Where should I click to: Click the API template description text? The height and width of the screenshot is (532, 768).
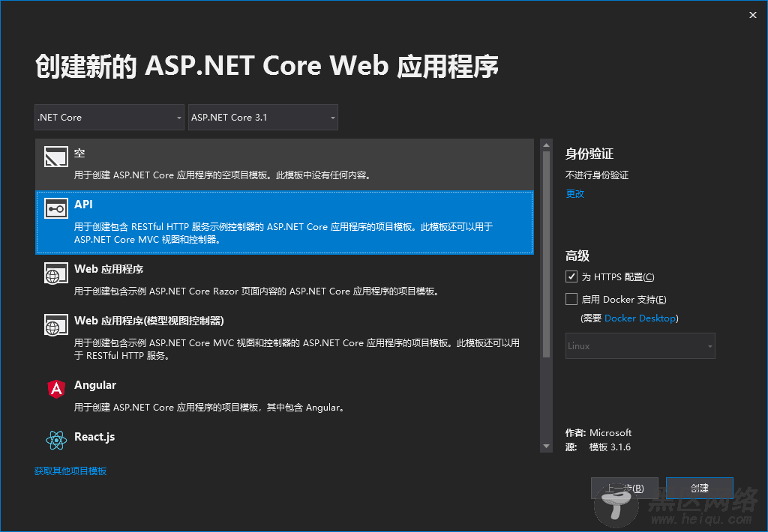tap(283, 233)
